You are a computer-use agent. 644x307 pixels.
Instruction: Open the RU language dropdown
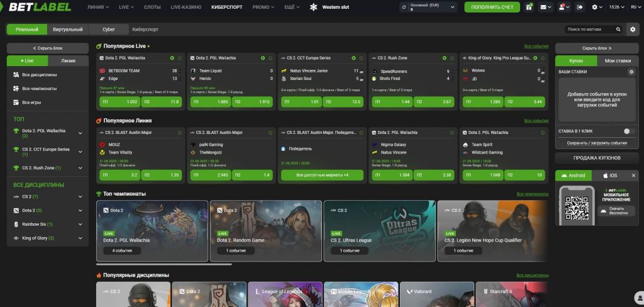635,7
